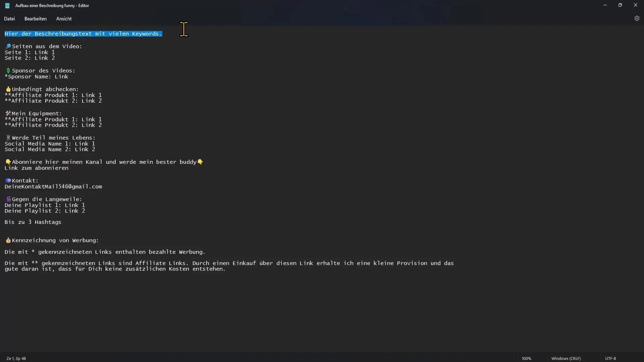Screen dimensions: 644x362
Task: Click 'Affiliate Produkt 1: Link 1' under Unbedingt abchecken
Action: (57, 95)
